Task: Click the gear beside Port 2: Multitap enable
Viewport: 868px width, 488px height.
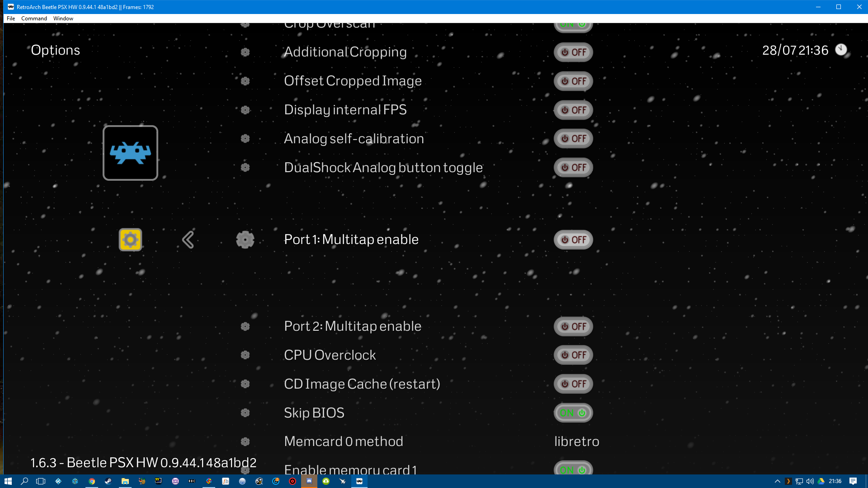Action: 245,326
